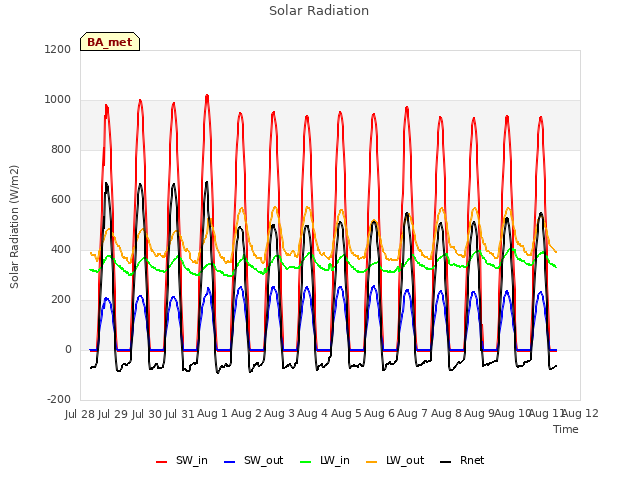Viewport: 640px width, 480px height.
Task: Click the tallest black Rnet peak near Aug 1
Action: click(207, 182)
